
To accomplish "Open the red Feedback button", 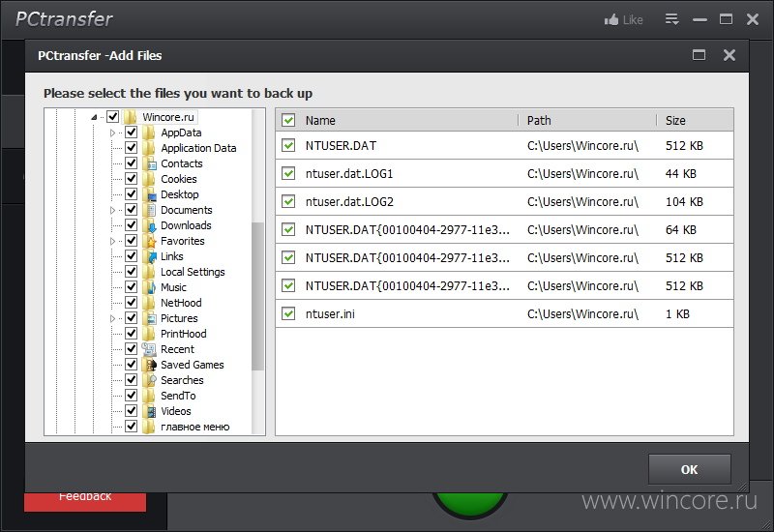I will 85,501.
